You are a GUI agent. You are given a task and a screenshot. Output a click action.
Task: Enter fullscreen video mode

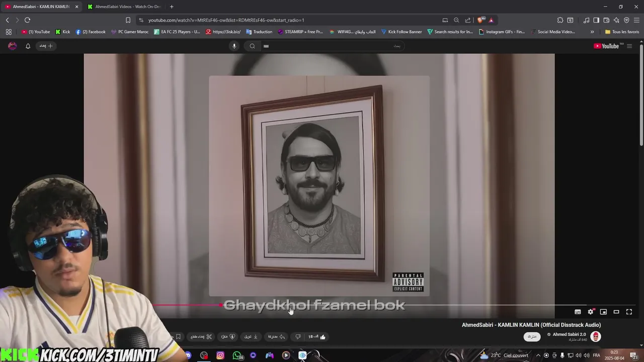(x=629, y=312)
